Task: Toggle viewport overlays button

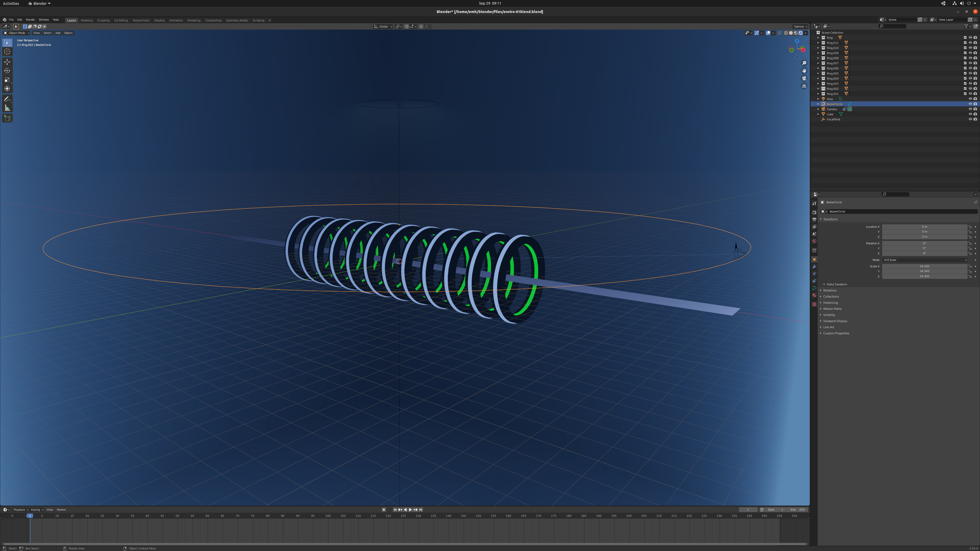Action: coord(768,33)
